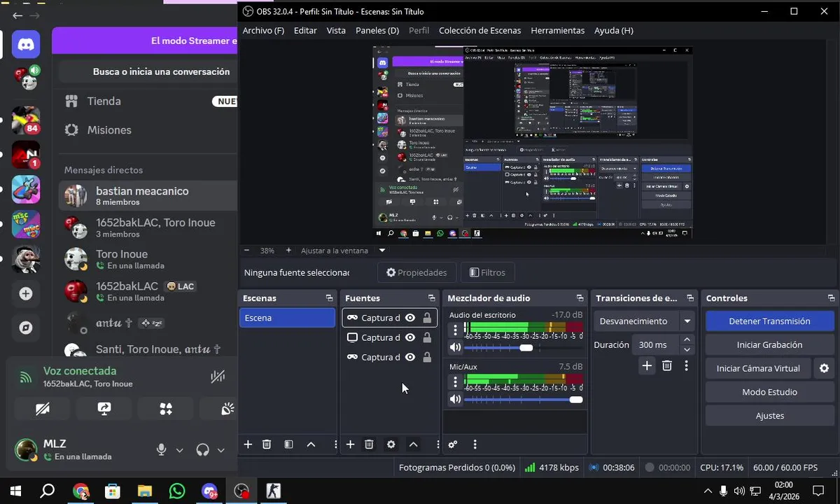Image resolution: width=840 pixels, height=504 pixels.
Task: Toggle lock on the monitor-icon Captura source
Action: 427,337
